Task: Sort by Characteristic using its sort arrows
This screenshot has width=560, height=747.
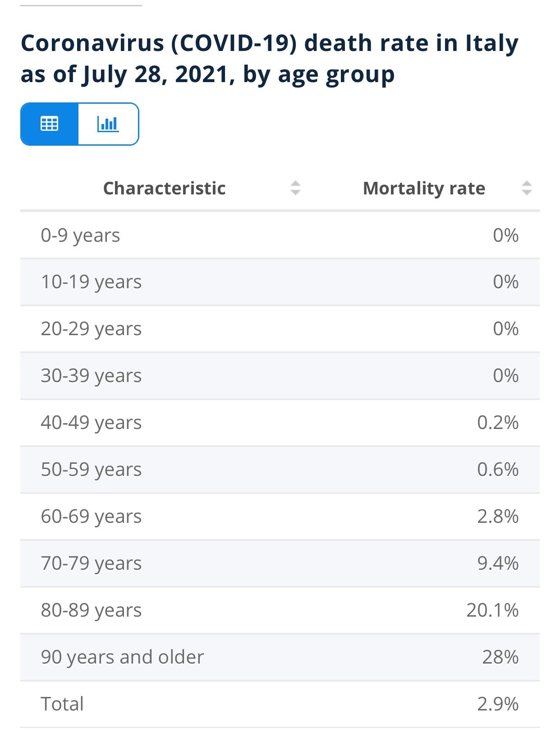Action: click(295, 188)
